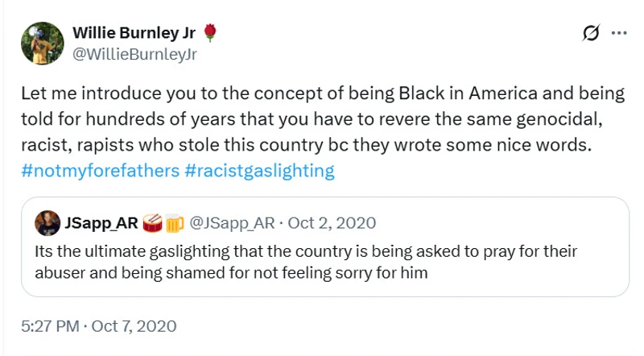Open the three-dot More options menu
644x356 pixels.
pos(619,33)
